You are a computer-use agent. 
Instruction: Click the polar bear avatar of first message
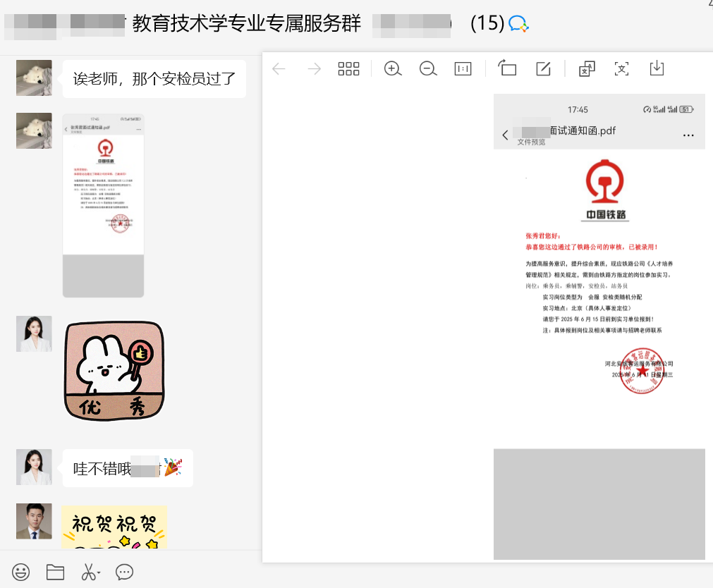(x=34, y=78)
